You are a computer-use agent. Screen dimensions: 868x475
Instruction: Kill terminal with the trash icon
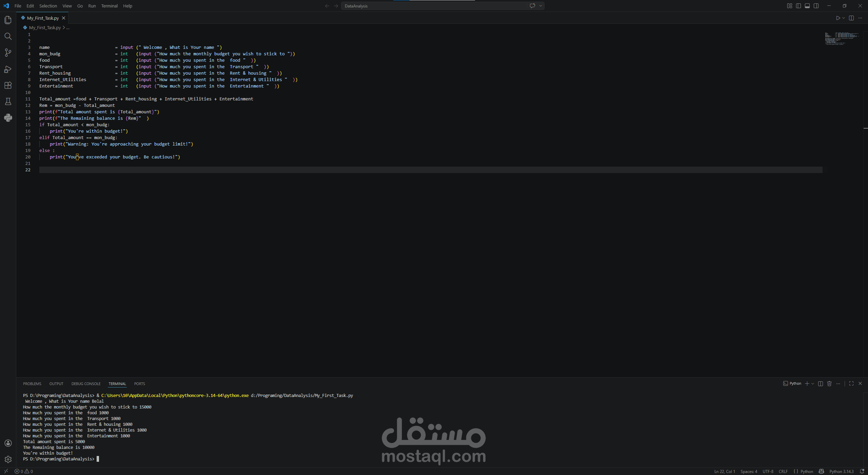(x=829, y=384)
